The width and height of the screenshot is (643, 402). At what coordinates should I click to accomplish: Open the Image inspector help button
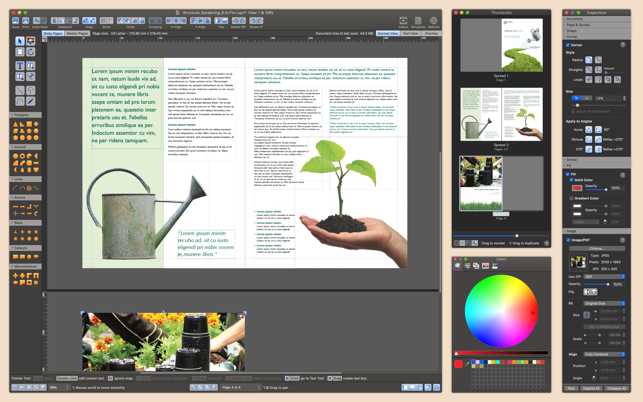pyautogui.click(x=622, y=240)
